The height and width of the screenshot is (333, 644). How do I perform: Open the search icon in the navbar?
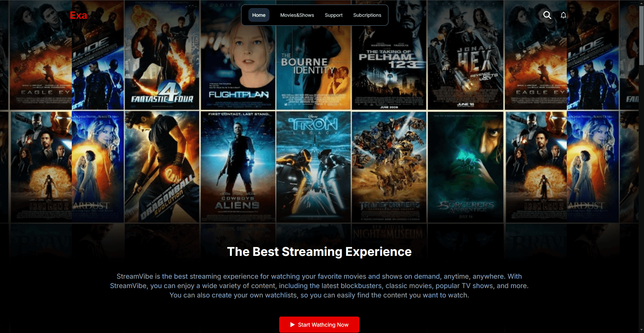[x=547, y=15]
